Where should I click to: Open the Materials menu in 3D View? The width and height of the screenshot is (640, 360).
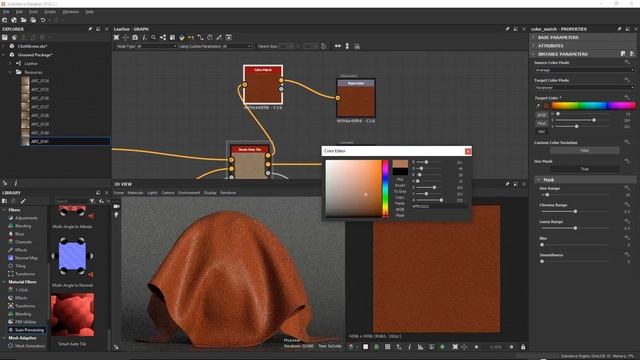point(135,193)
